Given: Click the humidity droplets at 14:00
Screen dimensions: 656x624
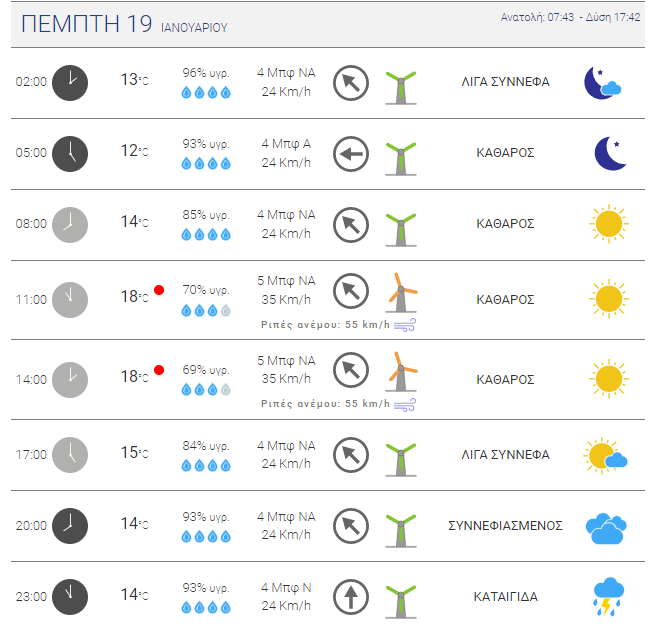Looking at the screenshot, I should [x=206, y=390].
